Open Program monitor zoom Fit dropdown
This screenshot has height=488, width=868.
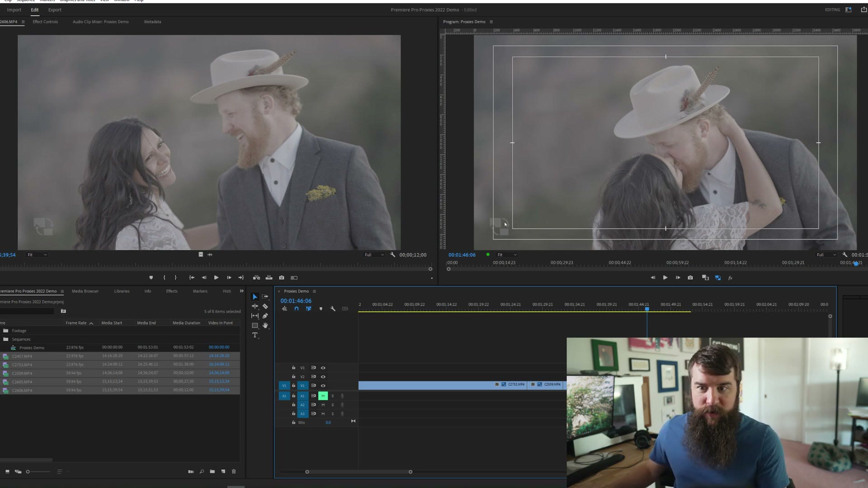[507, 255]
